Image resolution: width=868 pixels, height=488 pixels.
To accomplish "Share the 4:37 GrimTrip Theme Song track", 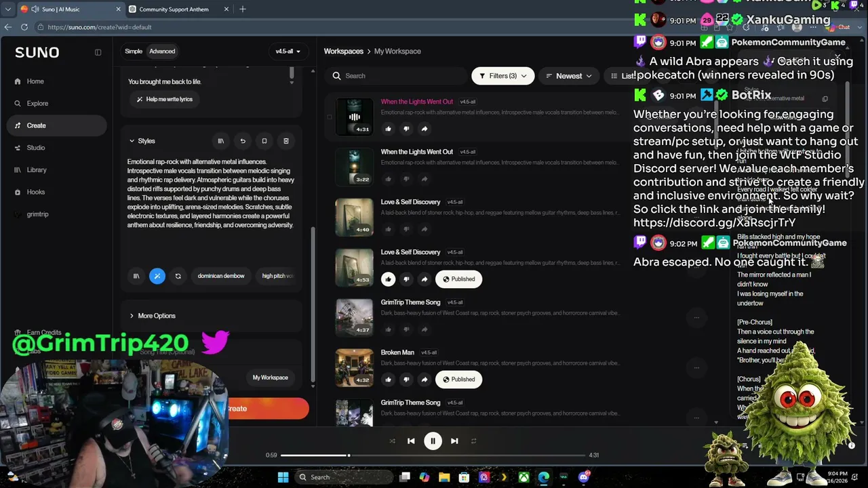I will tap(425, 329).
